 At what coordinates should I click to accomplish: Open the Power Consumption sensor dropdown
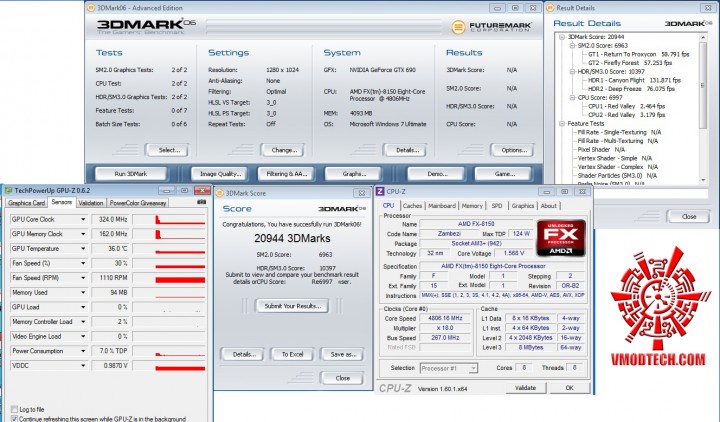(83, 351)
